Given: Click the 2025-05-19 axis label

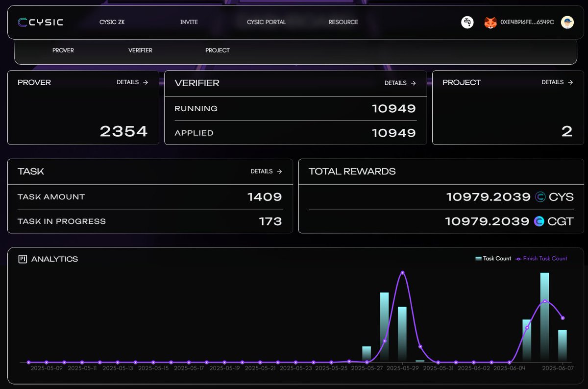Looking at the screenshot, I should pos(224,367).
